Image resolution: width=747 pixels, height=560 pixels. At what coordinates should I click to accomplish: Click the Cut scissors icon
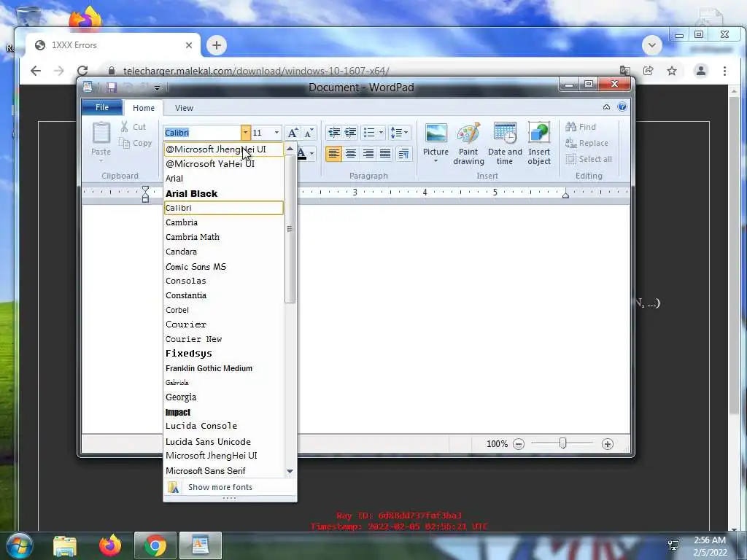[x=124, y=127]
